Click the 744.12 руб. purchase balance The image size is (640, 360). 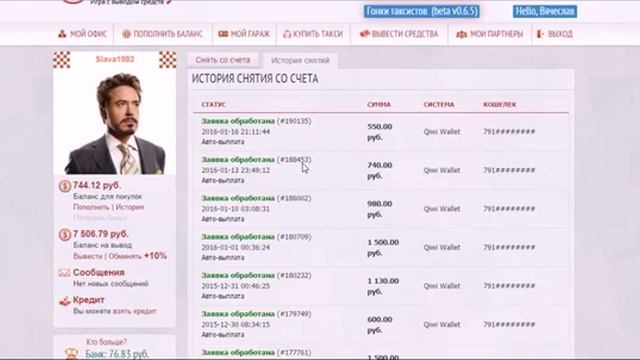pyautogui.click(x=97, y=185)
